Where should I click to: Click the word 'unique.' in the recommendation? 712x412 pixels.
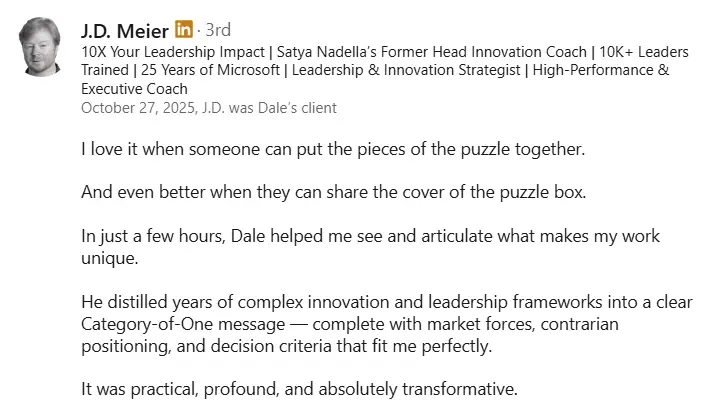point(109,258)
